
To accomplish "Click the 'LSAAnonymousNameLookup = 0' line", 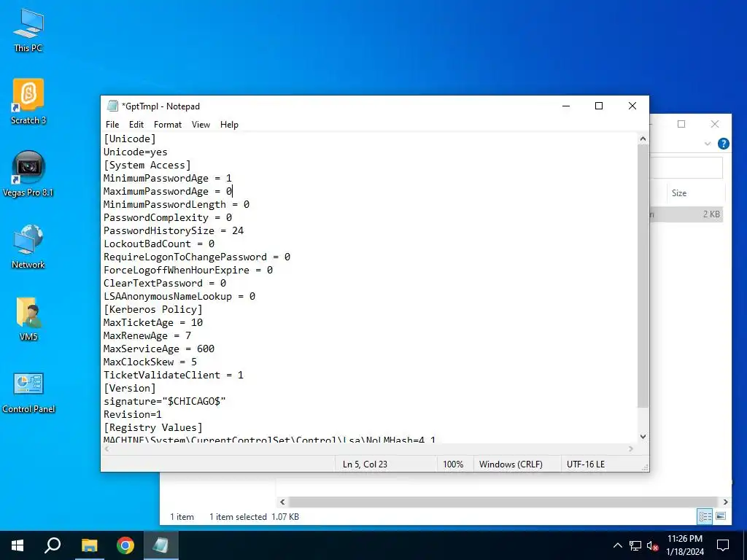I will [x=179, y=296].
